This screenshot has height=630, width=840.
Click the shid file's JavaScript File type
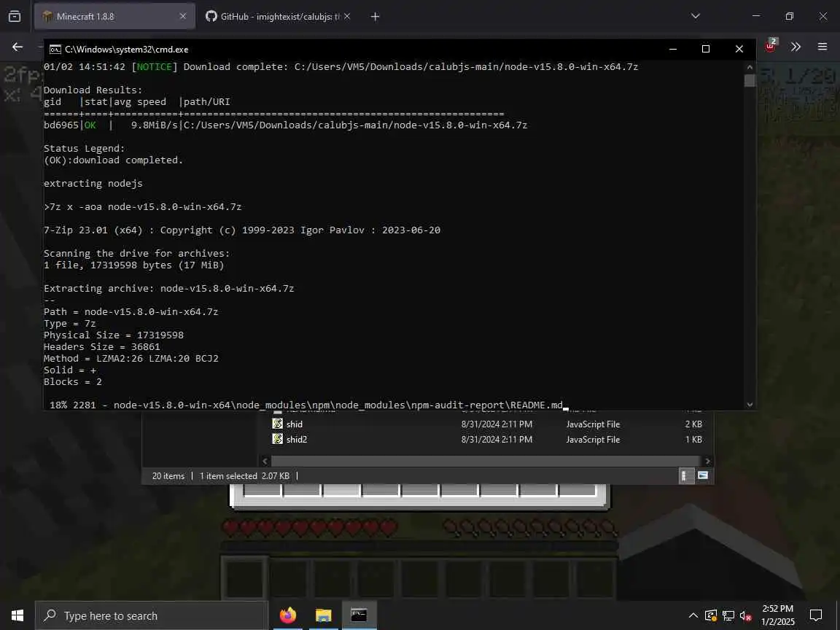pos(593,424)
